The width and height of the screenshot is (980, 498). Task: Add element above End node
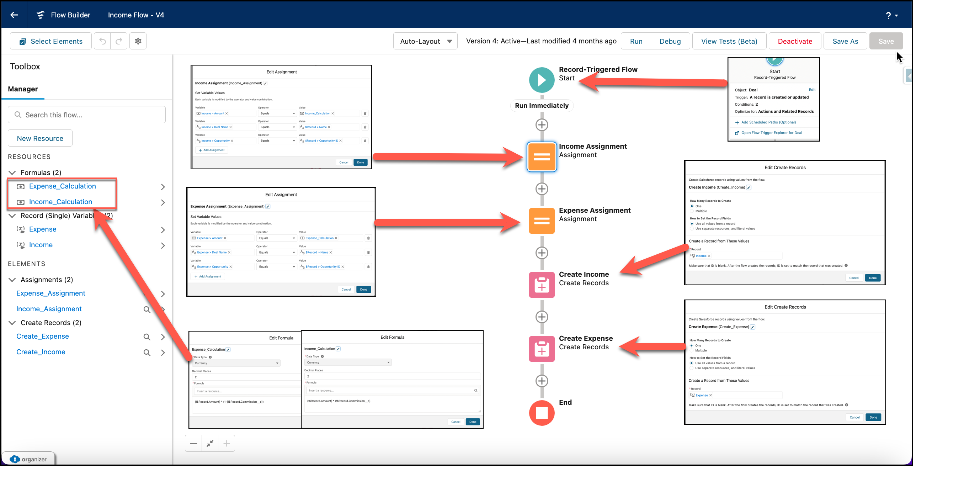[542, 381]
